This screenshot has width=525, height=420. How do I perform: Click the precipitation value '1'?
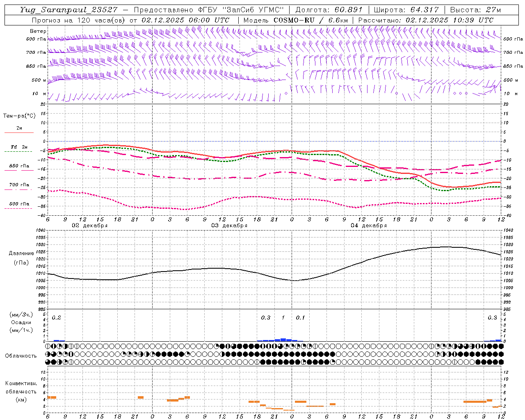click(x=283, y=317)
